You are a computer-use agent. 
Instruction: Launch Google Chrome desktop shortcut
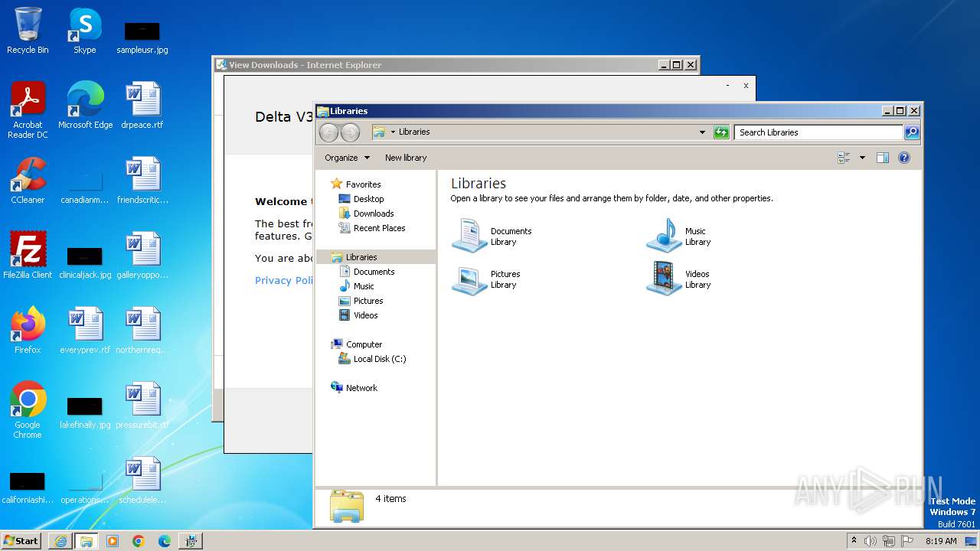click(x=28, y=410)
